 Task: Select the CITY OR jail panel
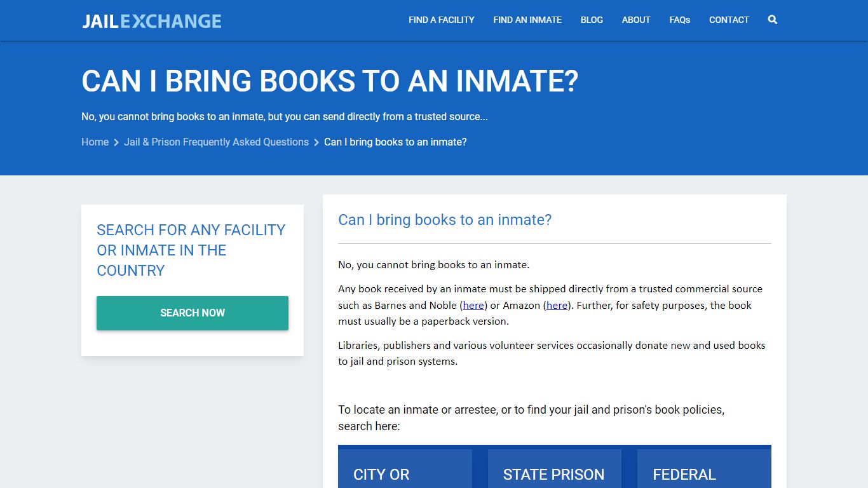coord(405,470)
